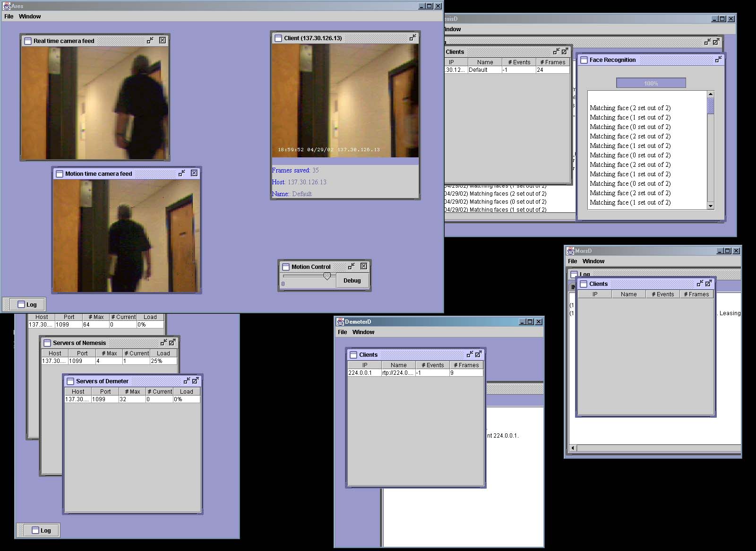The width and height of the screenshot is (756, 551).
Task: Iconify the DemeterD Clients frame
Action: pyautogui.click(x=470, y=354)
